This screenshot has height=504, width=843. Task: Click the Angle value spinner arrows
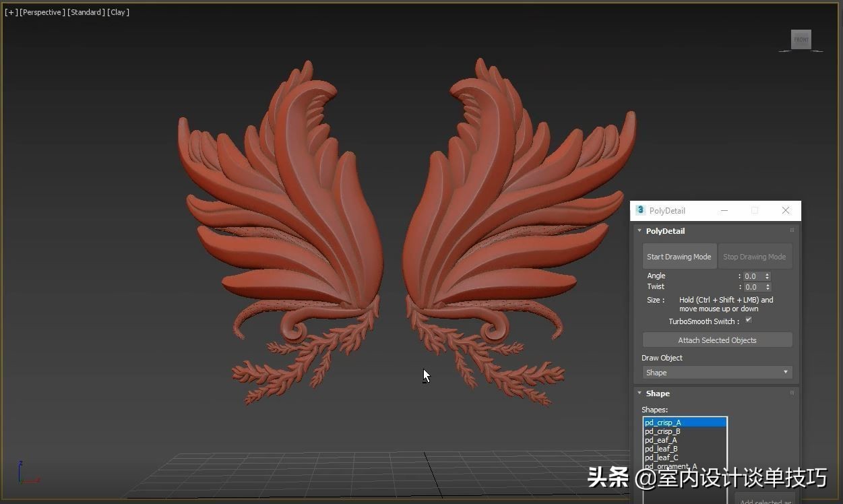768,276
